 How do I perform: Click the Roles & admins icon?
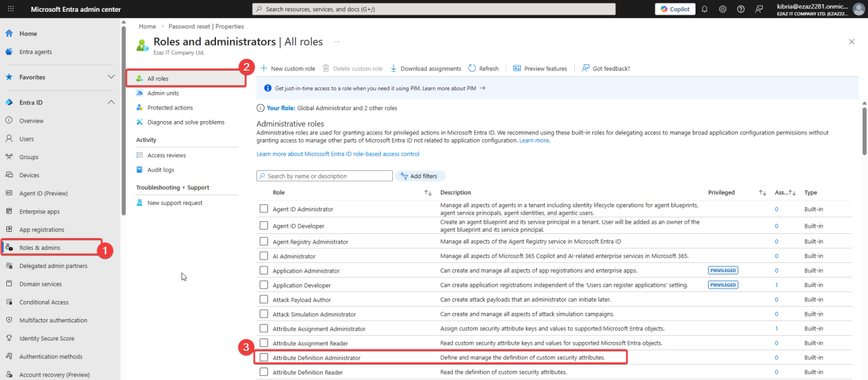9,248
